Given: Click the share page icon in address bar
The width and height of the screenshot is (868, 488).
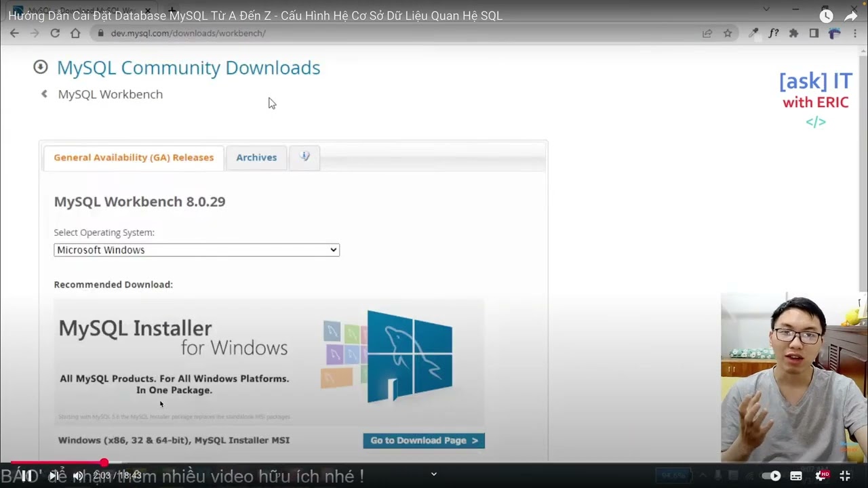Looking at the screenshot, I should (707, 33).
